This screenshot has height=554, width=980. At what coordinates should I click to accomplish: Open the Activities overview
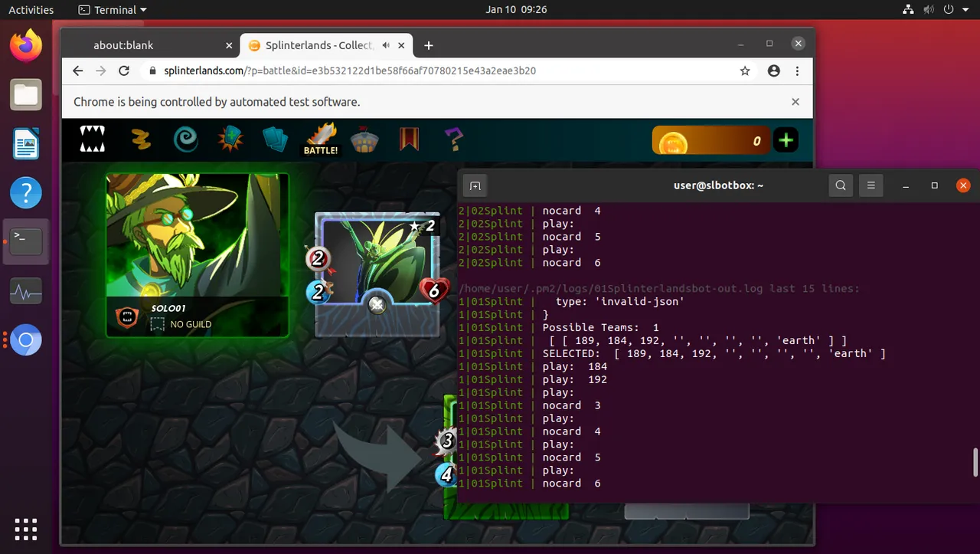pos(31,10)
